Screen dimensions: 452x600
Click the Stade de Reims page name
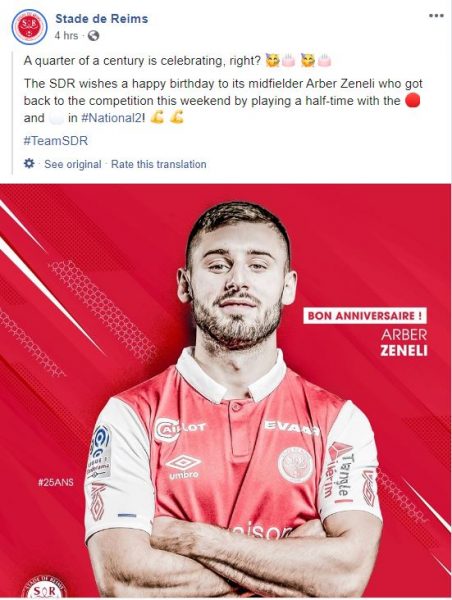pos(101,18)
